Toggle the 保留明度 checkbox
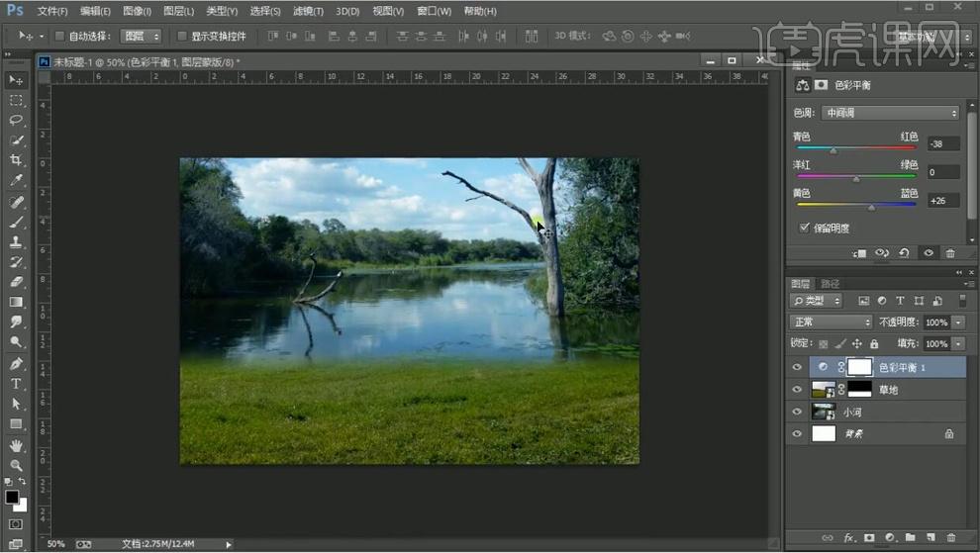Image resolution: width=980 pixels, height=553 pixels. tap(804, 228)
